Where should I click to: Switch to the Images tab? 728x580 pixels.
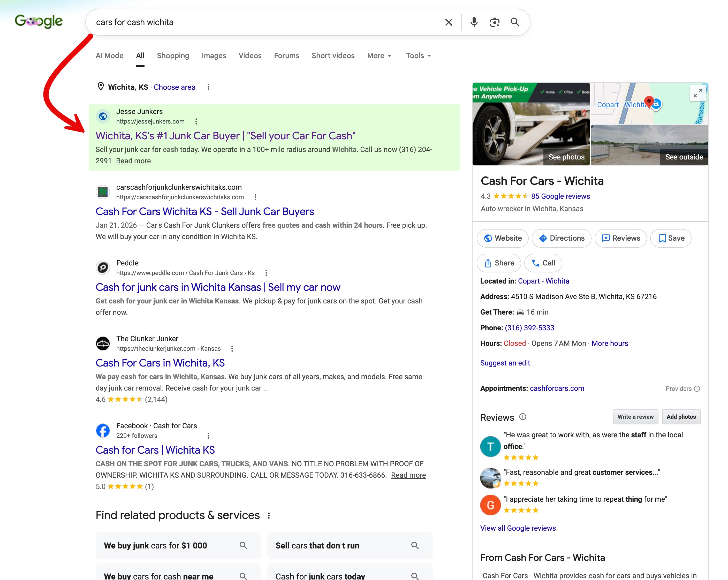214,56
